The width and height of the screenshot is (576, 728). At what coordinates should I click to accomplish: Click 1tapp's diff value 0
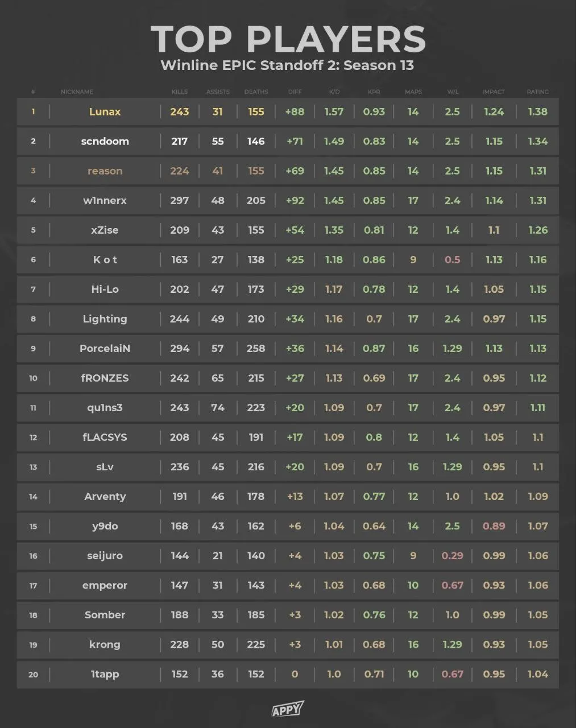[295, 674]
